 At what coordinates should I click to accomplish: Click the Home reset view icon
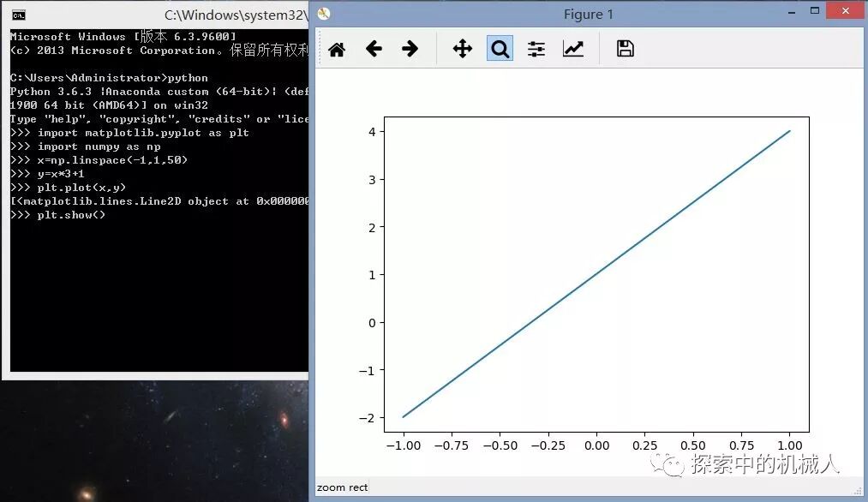click(x=336, y=49)
